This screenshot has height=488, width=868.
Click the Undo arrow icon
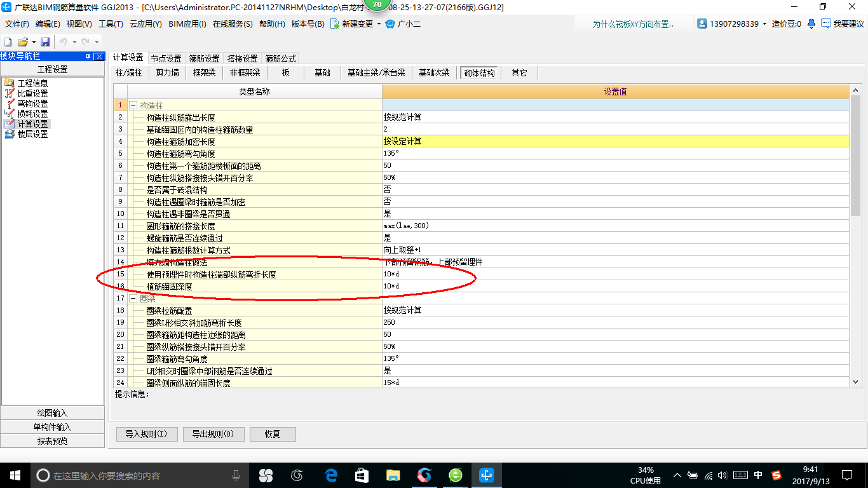(64, 41)
